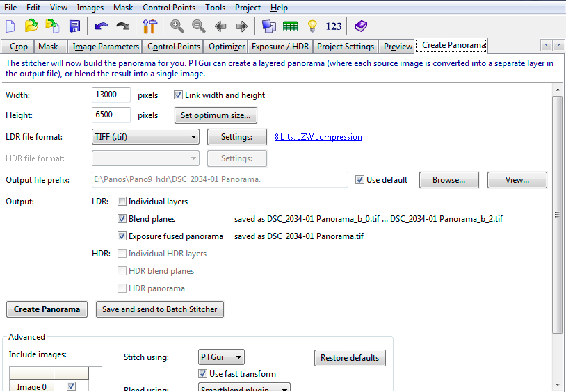This screenshot has width=566, height=392.
Task: Switch to the Optimizer tab
Action: [x=226, y=47]
